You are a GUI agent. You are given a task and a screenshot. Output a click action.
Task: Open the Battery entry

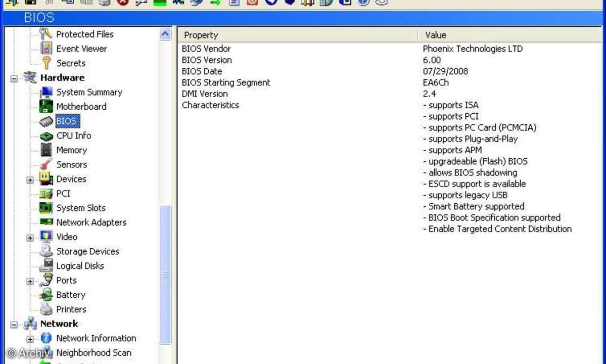pos(71,295)
